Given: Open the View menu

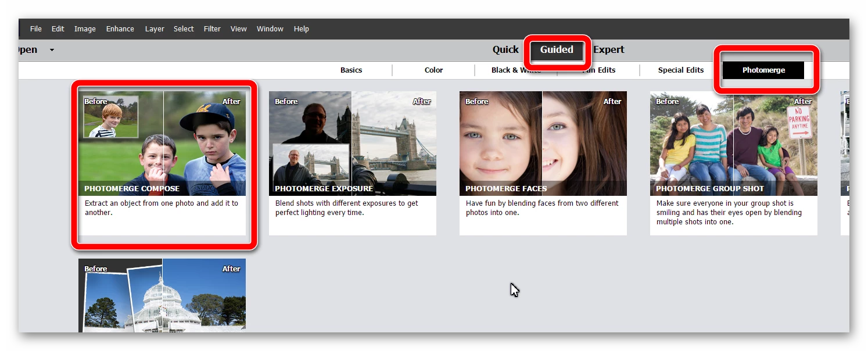Looking at the screenshot, I should (238, 29).
